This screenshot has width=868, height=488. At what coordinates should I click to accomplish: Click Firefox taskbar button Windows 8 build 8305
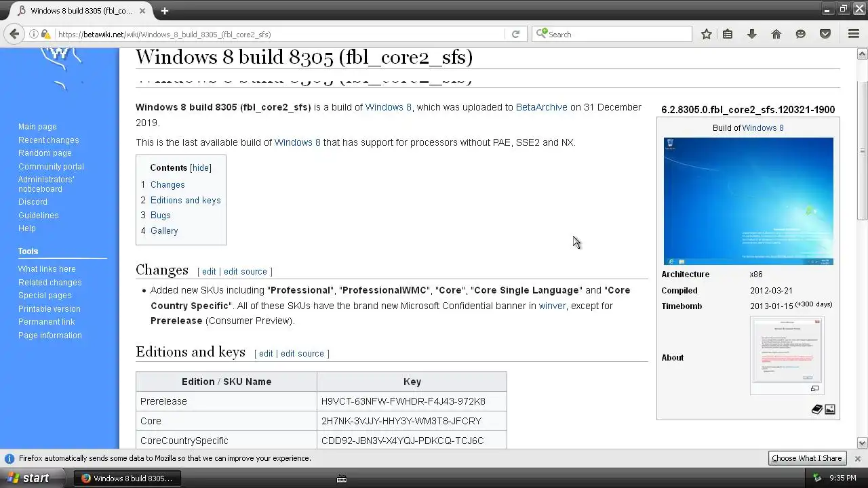pos(127,478)
